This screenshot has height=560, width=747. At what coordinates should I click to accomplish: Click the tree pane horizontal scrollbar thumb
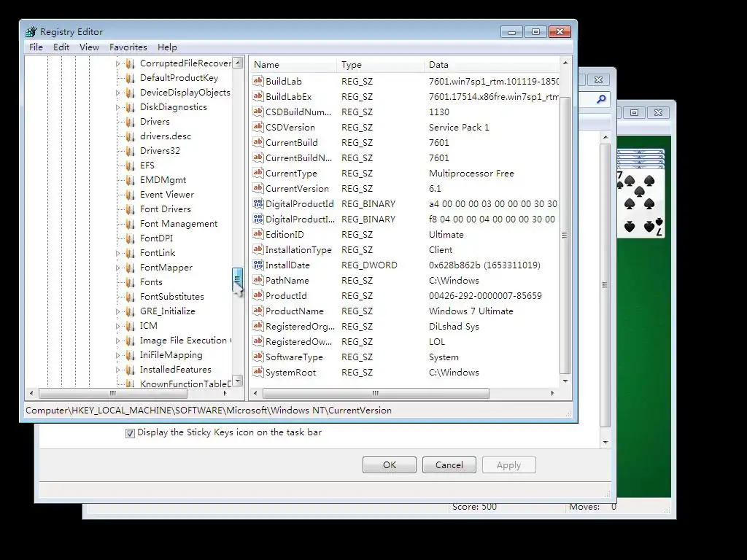click(x=113, y=393)
